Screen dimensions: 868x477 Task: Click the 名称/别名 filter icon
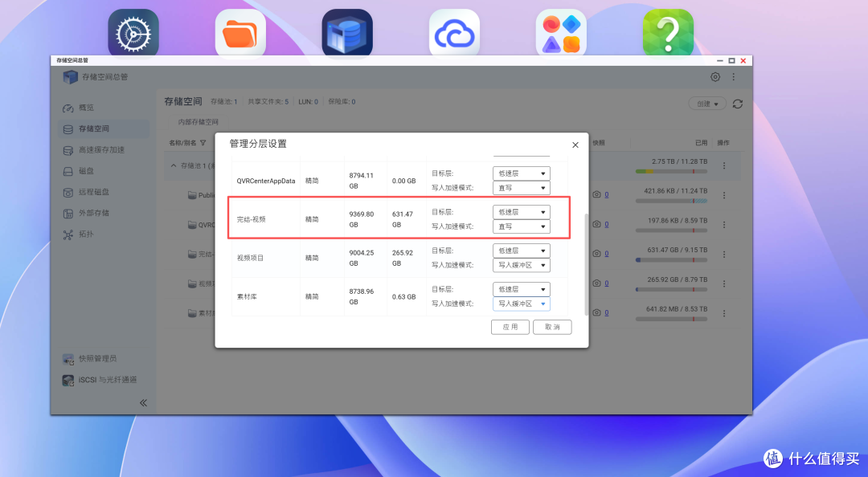(x=203, y=143)
